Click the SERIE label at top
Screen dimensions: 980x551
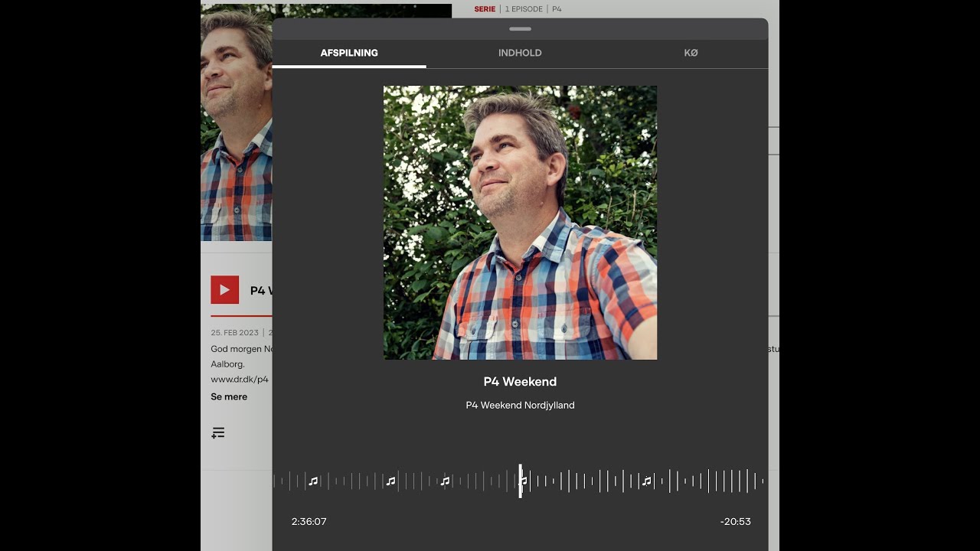click(485, 9)
